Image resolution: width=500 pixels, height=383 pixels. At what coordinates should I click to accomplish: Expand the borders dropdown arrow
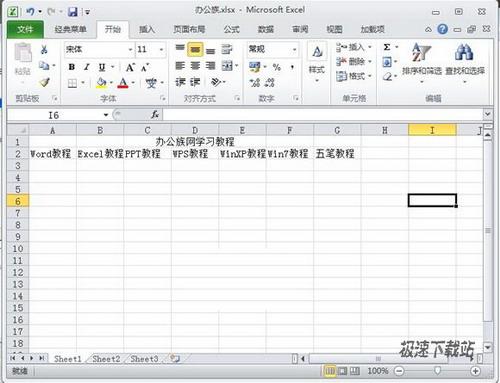(x=83, y=83)
